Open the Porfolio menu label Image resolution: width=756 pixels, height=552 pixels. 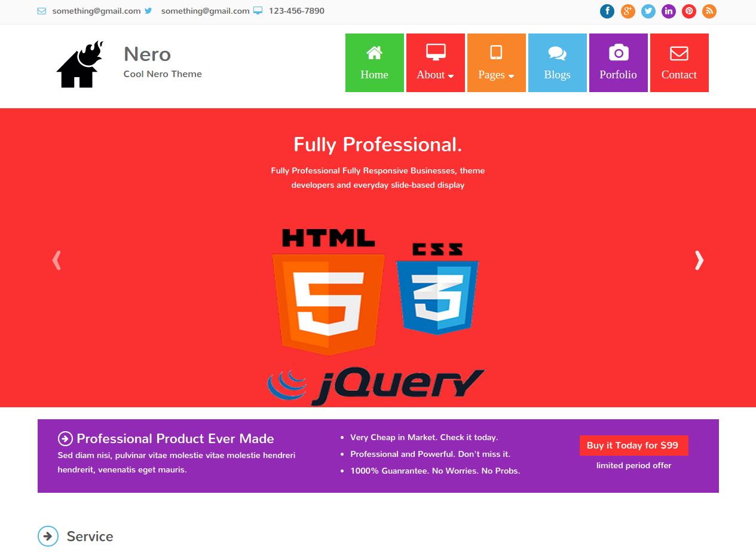[618, 75]
